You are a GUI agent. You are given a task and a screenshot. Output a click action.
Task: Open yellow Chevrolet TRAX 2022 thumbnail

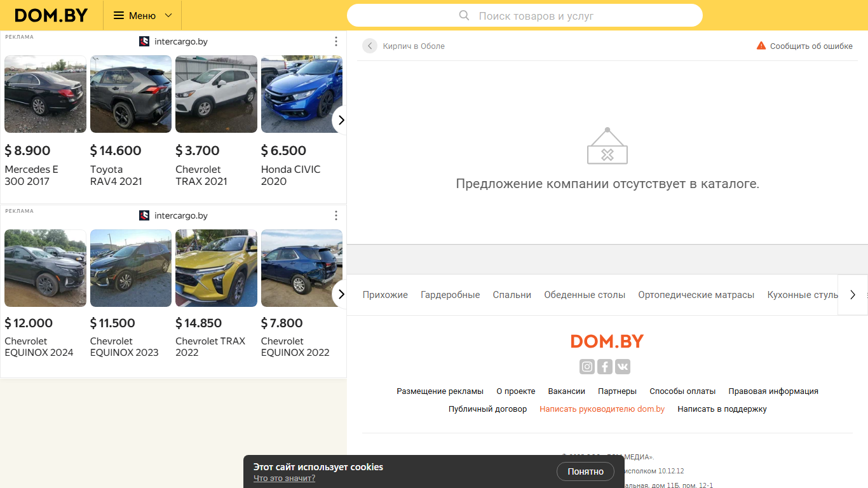tap(216, 268)
